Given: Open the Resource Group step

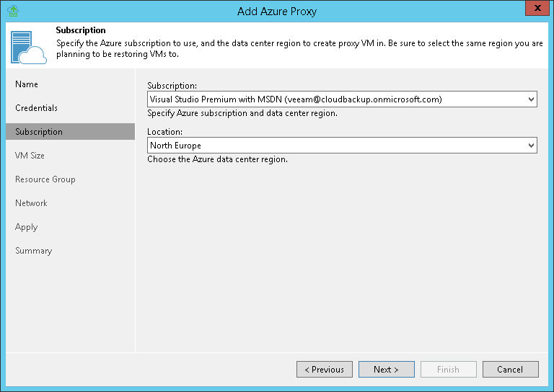Looking at the screenshot, I should tap(45, 179).
